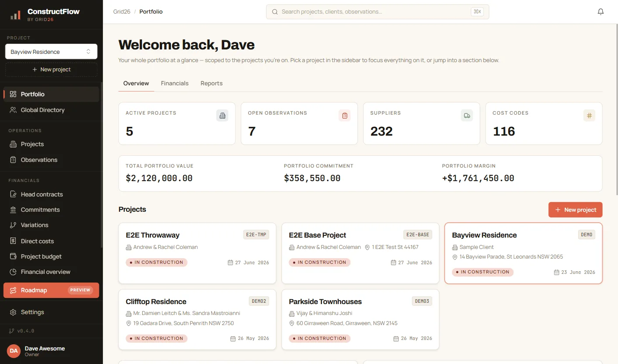Click location pin on E2E Base Project card
Screen dimensions: 618x364
(367, 247)
